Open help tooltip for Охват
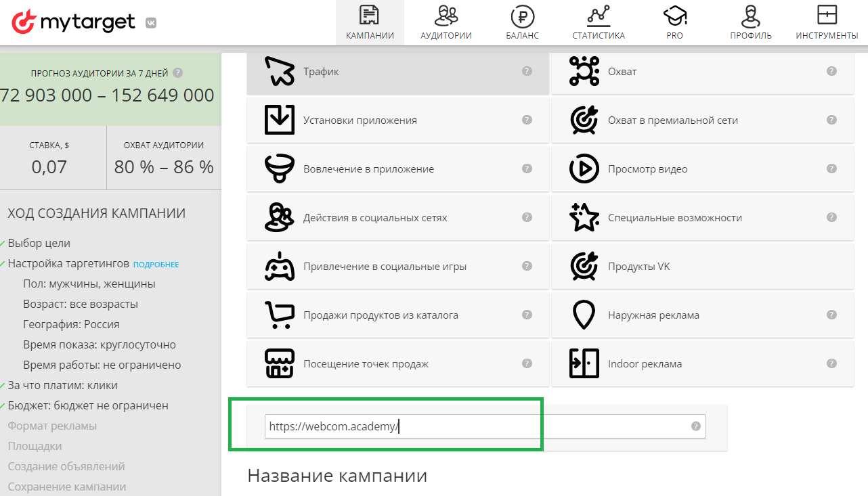Viewport: 868px width, 496px height. coord(831,71)
